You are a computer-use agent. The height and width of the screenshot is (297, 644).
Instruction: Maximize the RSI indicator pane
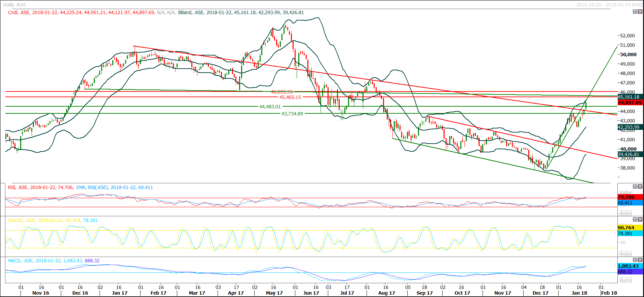point(635,186)
